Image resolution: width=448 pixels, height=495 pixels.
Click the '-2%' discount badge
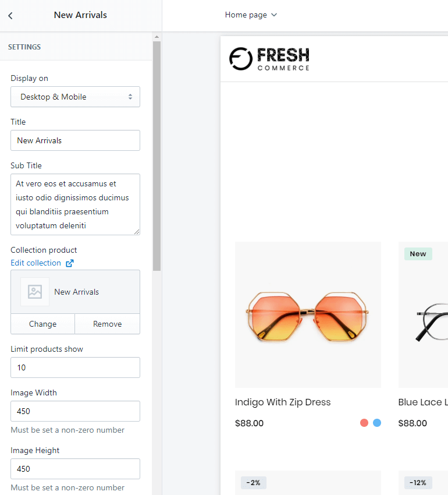[253, 483]
